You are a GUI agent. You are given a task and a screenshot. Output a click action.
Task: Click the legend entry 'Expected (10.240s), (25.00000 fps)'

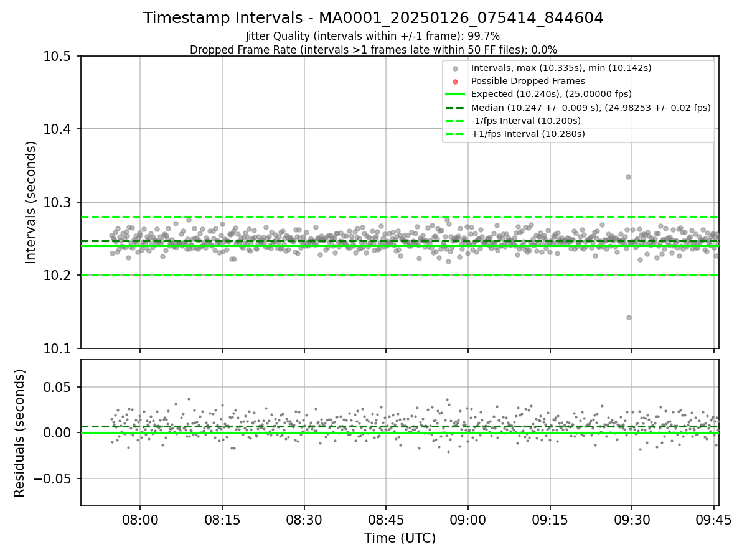click(x=552, y=94)
